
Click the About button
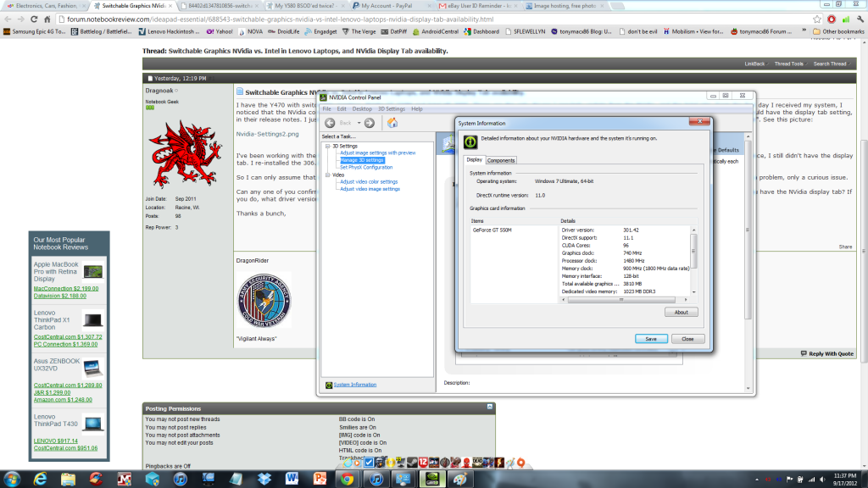point(681,312)
